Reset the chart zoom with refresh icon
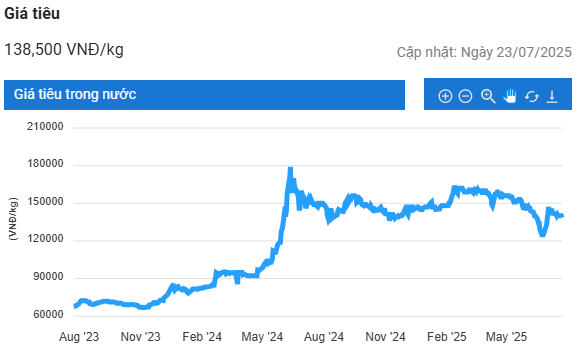 pos(531,96)
